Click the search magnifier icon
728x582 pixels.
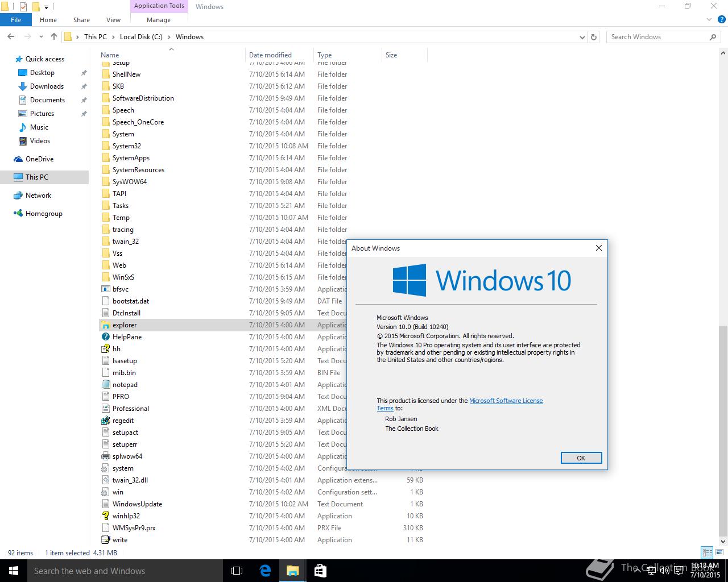click(x=713, y=37)
